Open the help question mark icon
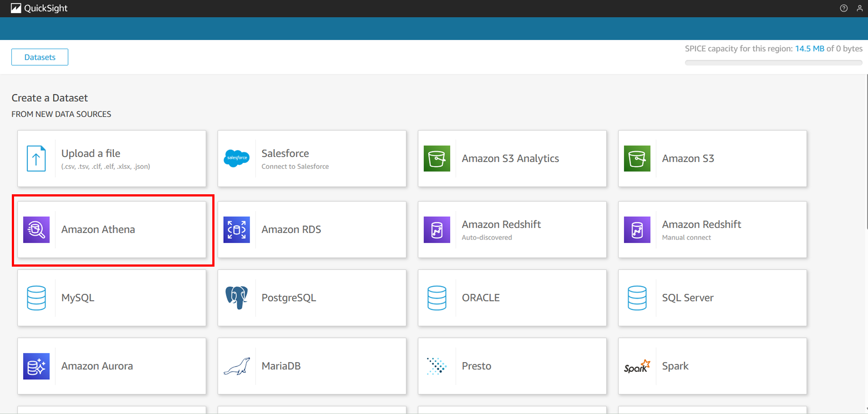The image size is (868, 414). click(843, 8)
